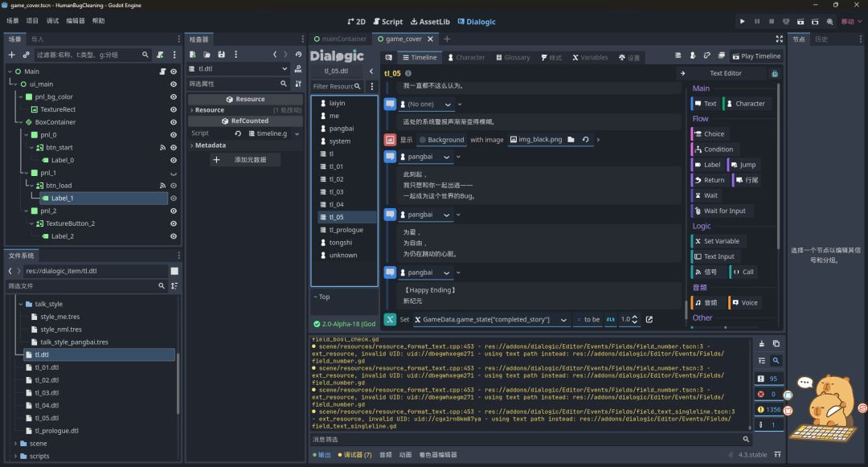This screenshot has height=467, width=868.
Task: Click the Play Timeline button
Action: (755, 56)
